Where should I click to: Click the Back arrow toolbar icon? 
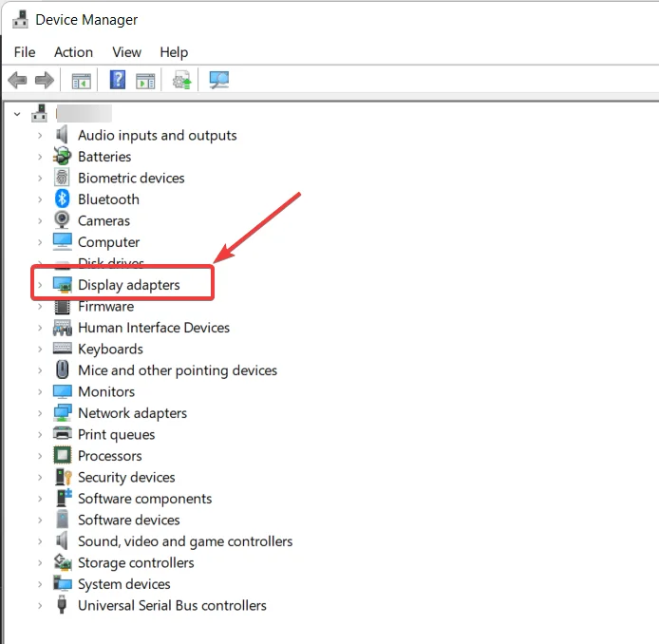tap(17, 80)
